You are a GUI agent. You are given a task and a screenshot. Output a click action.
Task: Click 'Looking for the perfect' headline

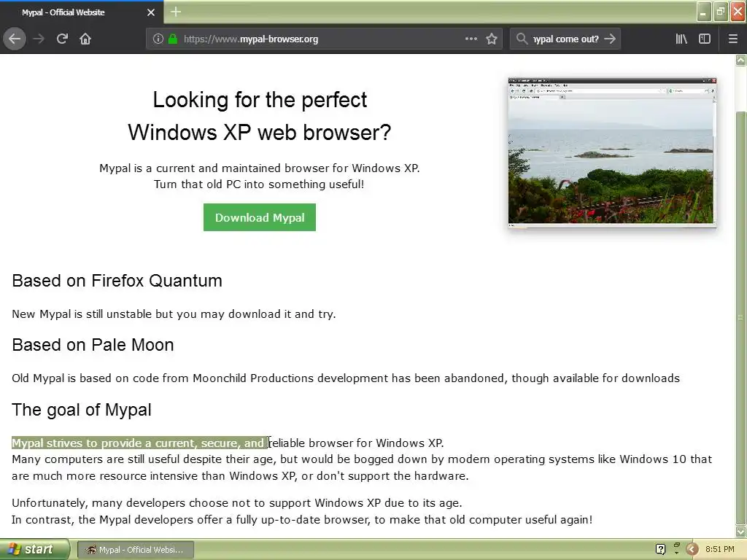260,100
